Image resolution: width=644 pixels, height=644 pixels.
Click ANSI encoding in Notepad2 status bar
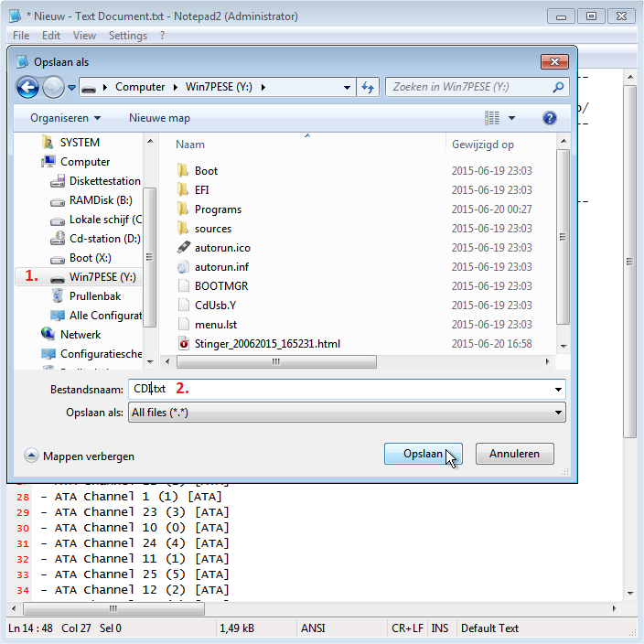tap(313, 628)
